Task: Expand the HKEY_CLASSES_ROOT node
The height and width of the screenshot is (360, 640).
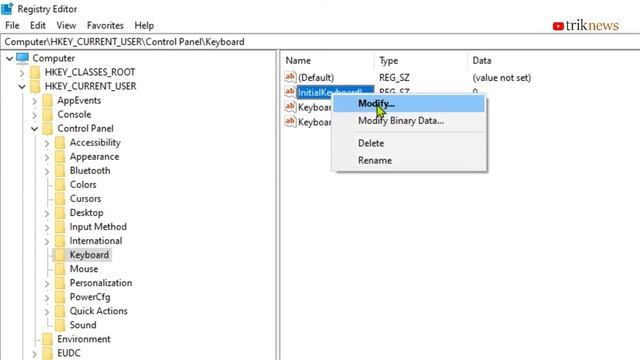Action: [x=22, y=73]
